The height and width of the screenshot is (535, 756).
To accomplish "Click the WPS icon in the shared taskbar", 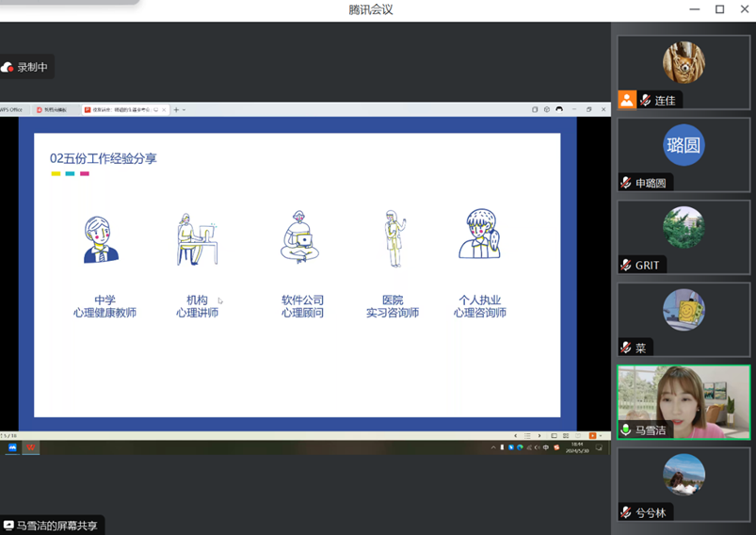I will point(30,447).
